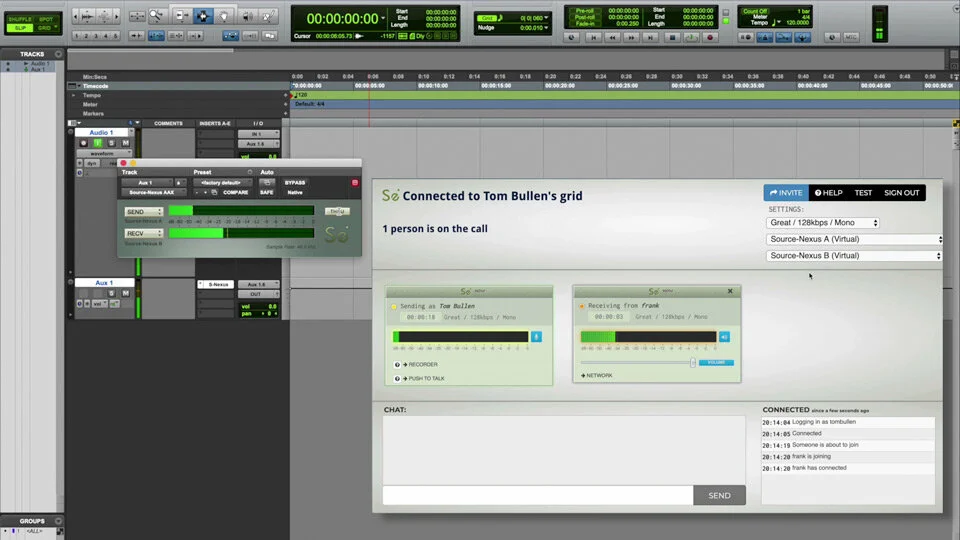Open the Audio 1 waveform view selector
960x540 pixels.
pyautogui.click(x=102, y=154)
